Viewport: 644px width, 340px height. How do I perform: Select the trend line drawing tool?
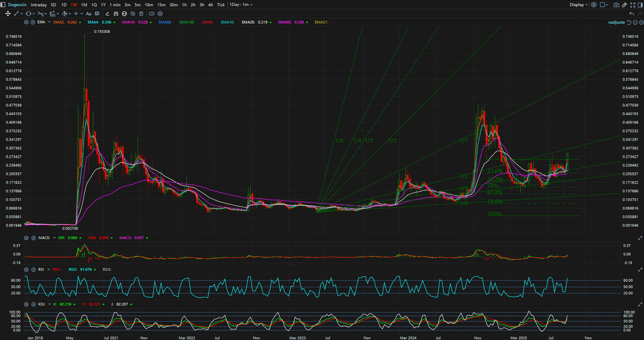tap(16, 14)
